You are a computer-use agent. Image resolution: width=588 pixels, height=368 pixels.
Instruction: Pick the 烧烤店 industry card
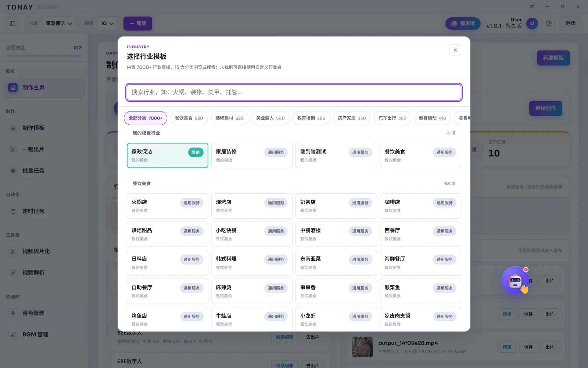click(252, 206)
